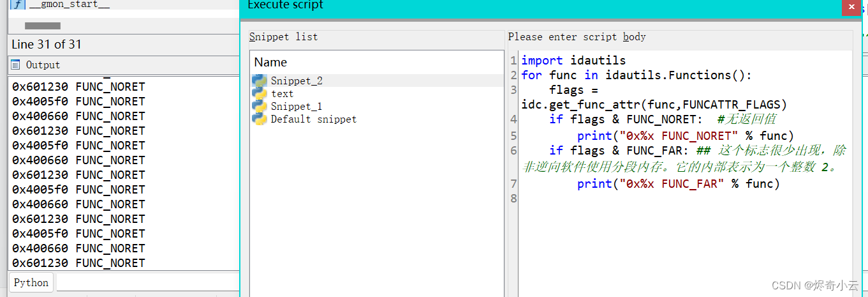Click last '0x400660 FUNC_NORET' output line
The height and width of the screenshot is (297, 868).
coord(78,248)
